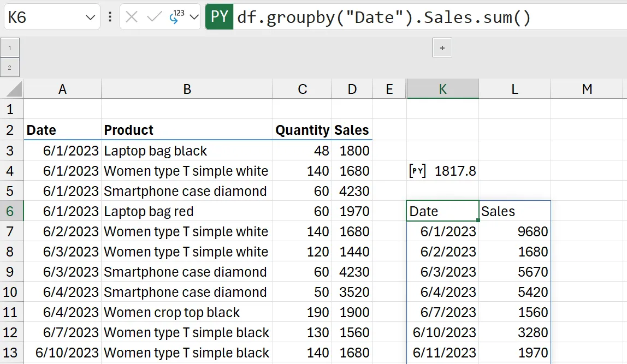Click the Python output type icon

coord(176,17)
